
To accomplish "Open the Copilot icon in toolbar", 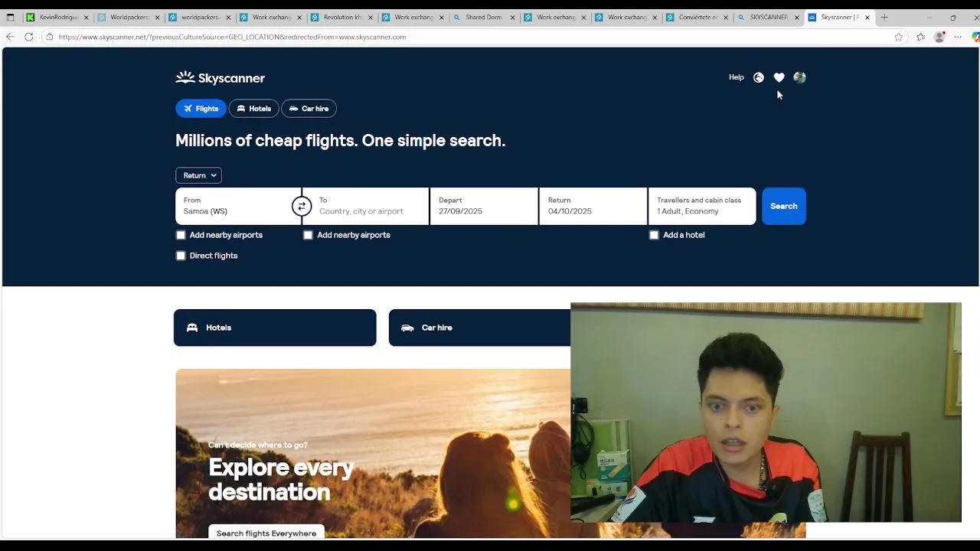I will point(975,37).
